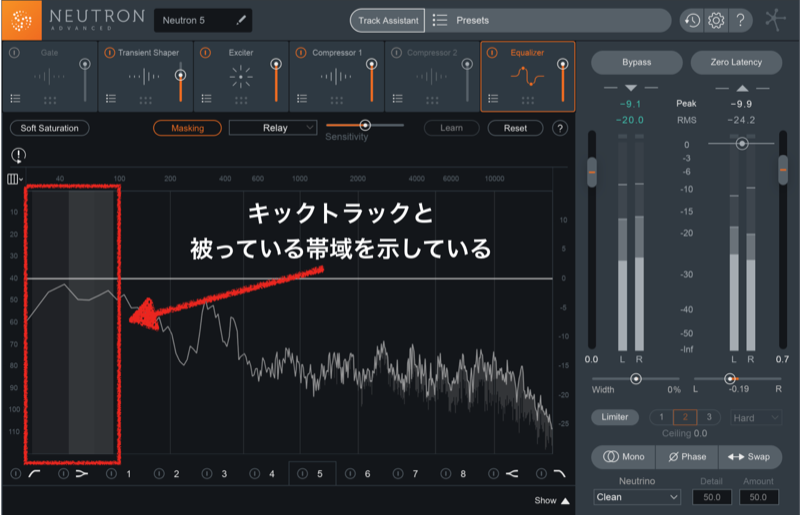This screenshot has height=515, width=800.
Task: Click the Exciter starburst module icon
Action: tap(241, 77)
